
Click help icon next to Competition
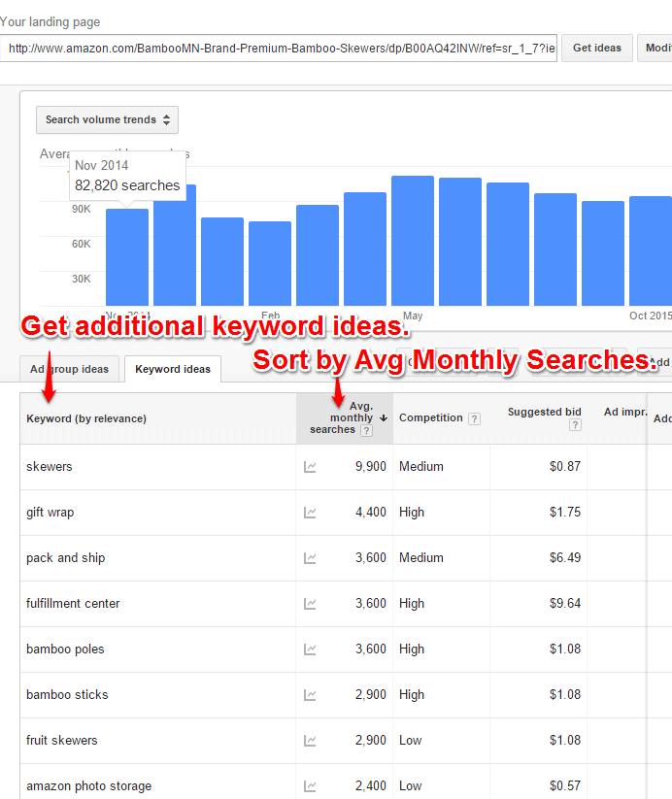pyautogui.click(x=474, y=418)
